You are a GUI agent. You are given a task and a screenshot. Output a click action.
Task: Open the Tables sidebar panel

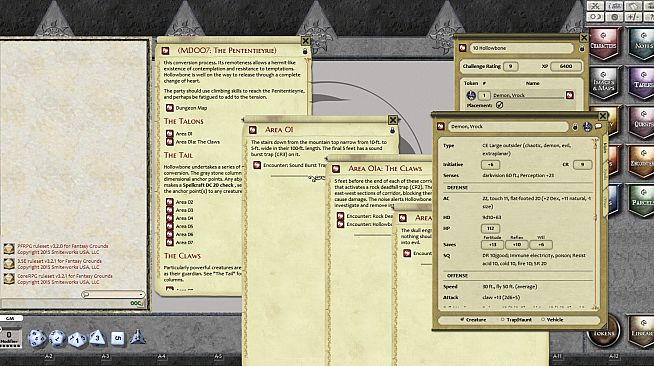tap(643, 83)
